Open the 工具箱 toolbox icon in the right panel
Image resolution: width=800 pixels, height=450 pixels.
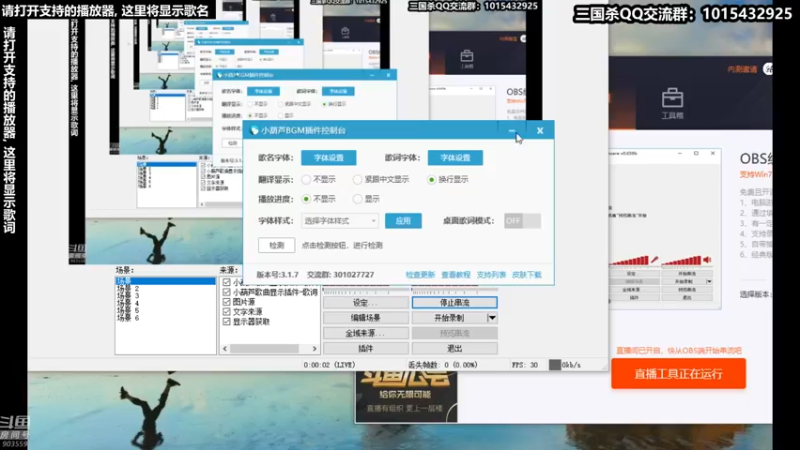pos(672,104)
